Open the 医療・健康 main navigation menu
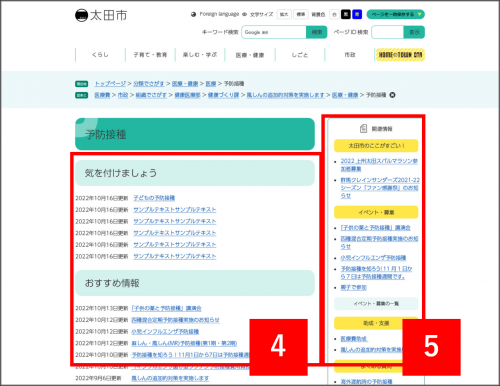The height and width of the screenshot is (386, 500). [x=250, y=55]
